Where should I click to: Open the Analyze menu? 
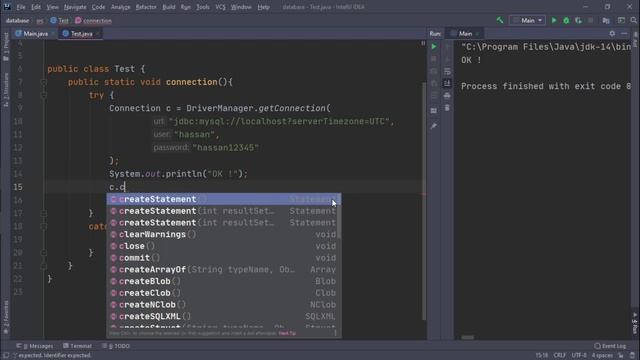[120, 7]
